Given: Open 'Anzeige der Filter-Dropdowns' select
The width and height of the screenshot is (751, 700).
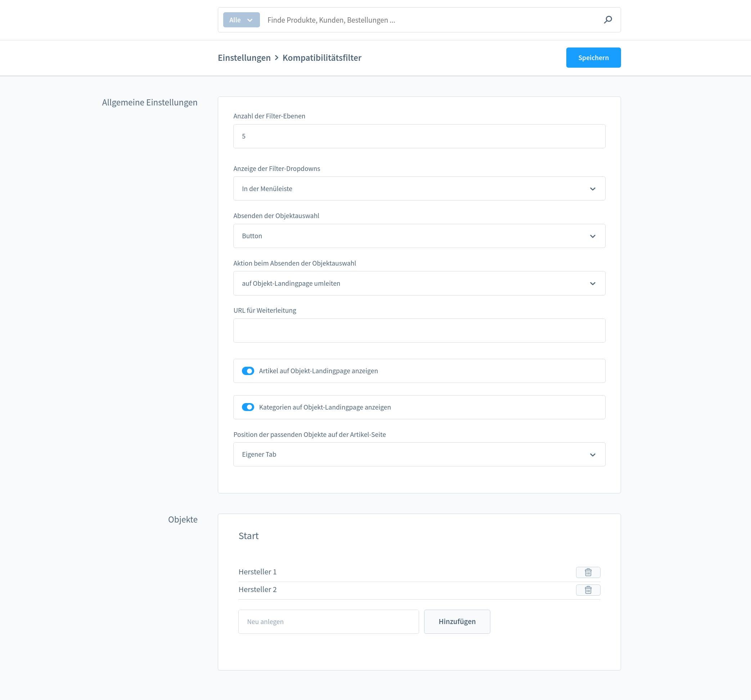Looking at the screenshot, I should point(419,188).
